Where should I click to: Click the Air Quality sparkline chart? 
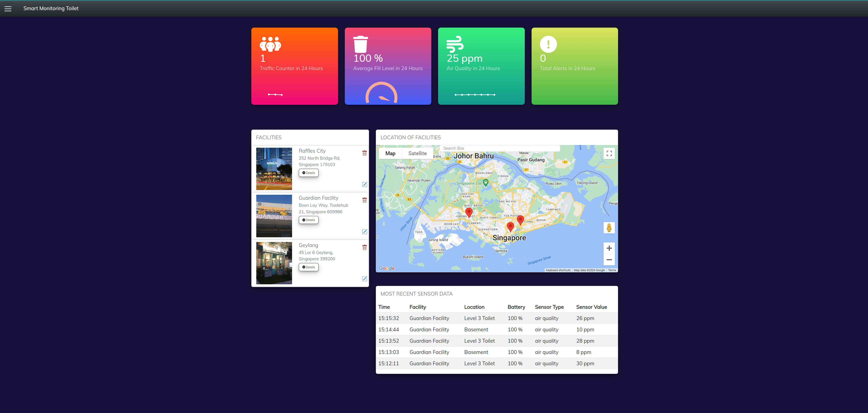click(475, 95)
